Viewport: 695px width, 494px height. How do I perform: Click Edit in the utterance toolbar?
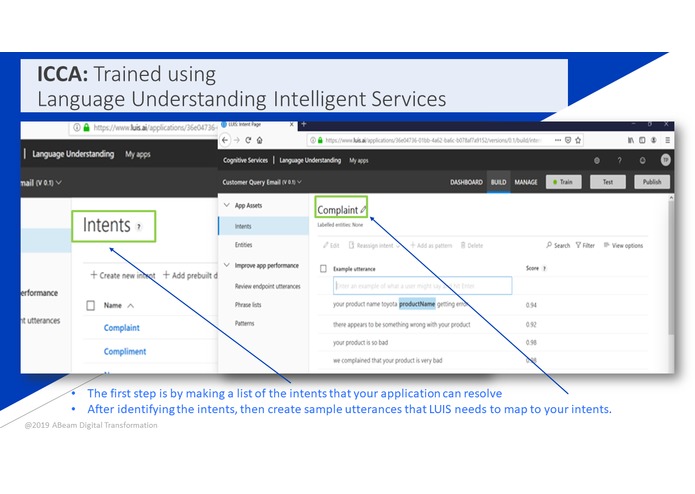pos(331,245)
